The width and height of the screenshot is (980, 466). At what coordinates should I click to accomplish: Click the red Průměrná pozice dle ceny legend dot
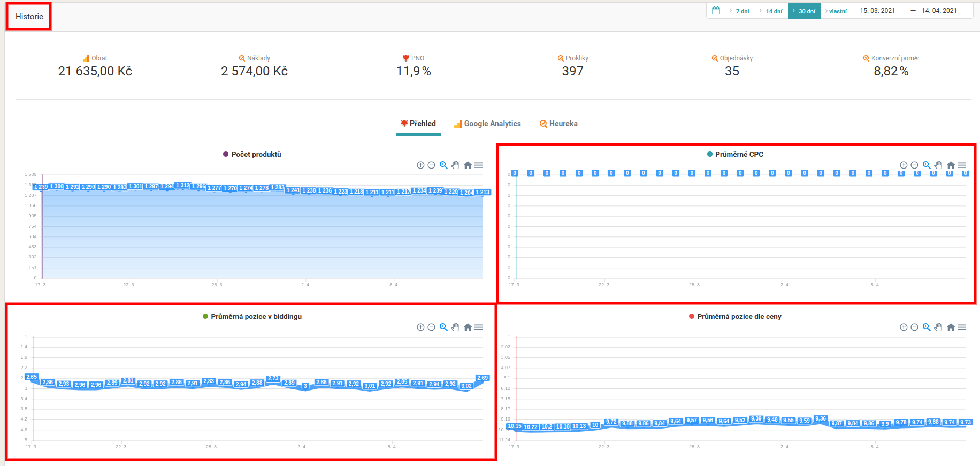click(x=692, y=316)
